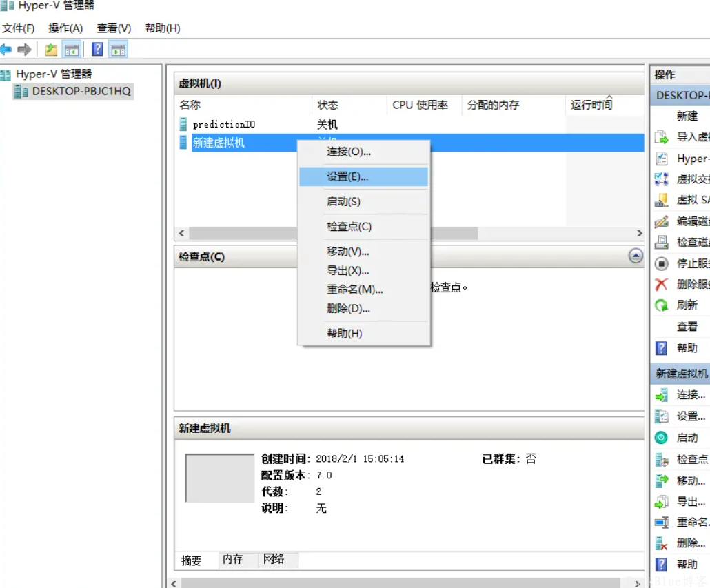The image size is (710, 588).
Task: Choose 设置(E)... from the context menu
Action: (363, 176)
